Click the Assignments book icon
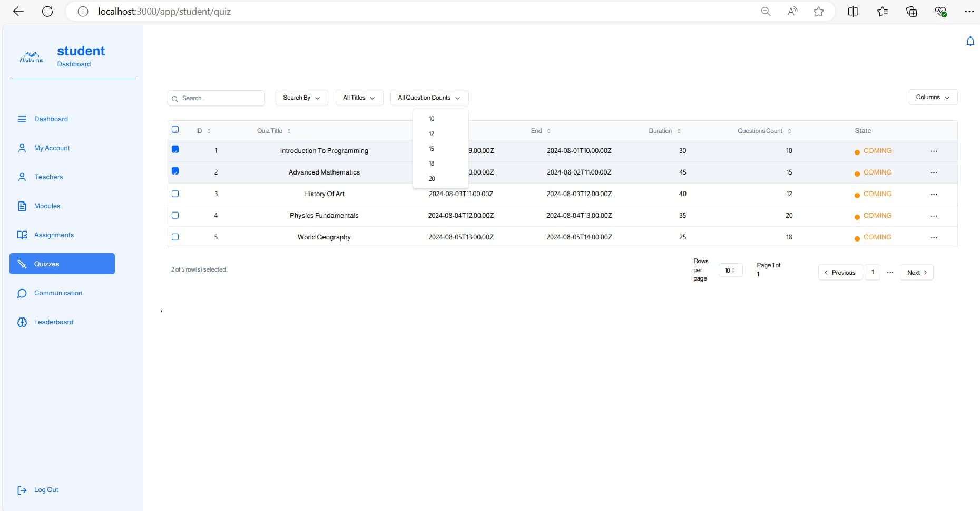Image resolution: width=980 pixels, height=511 pixels. (x=22, y=235)
